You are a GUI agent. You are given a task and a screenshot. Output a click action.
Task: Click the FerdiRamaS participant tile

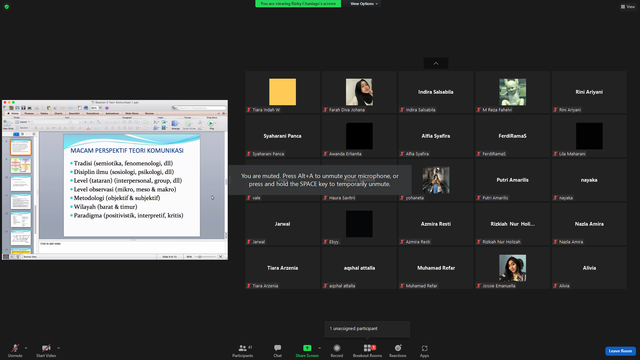pyautogui.click(x=512, y=136)
